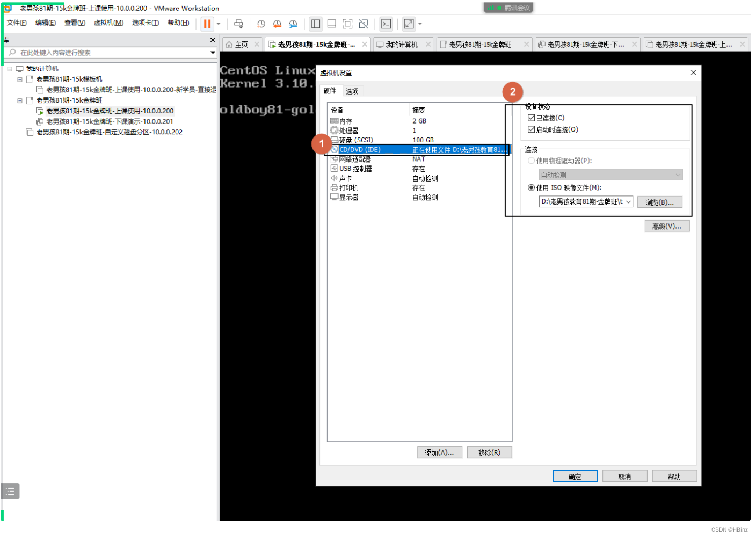Take a snapshot using the clock-plus icon
Screen dimensions: 756x537
[261, 24]
